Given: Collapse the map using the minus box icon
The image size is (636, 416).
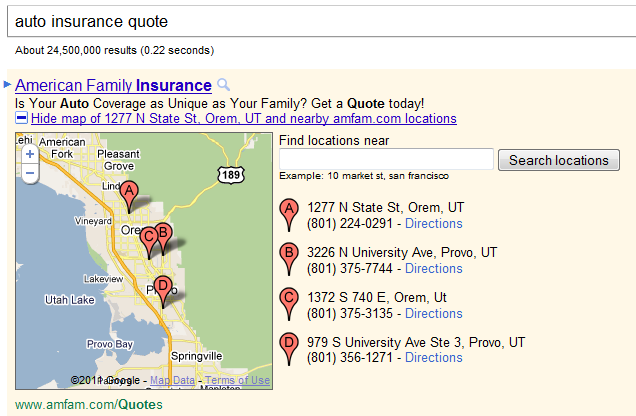Looking at the screenshot, I should click(22, 118).
